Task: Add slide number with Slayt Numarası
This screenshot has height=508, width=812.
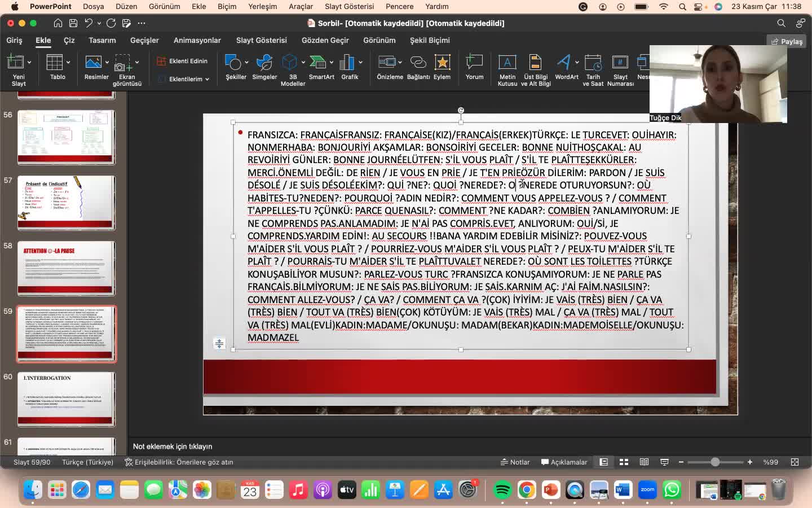Action: 620,63
